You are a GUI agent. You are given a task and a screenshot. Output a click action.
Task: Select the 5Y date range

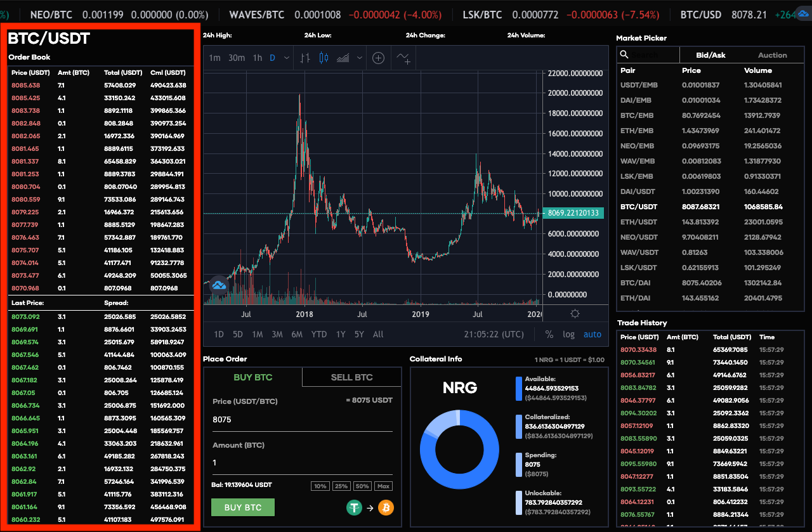click(360, 334)
